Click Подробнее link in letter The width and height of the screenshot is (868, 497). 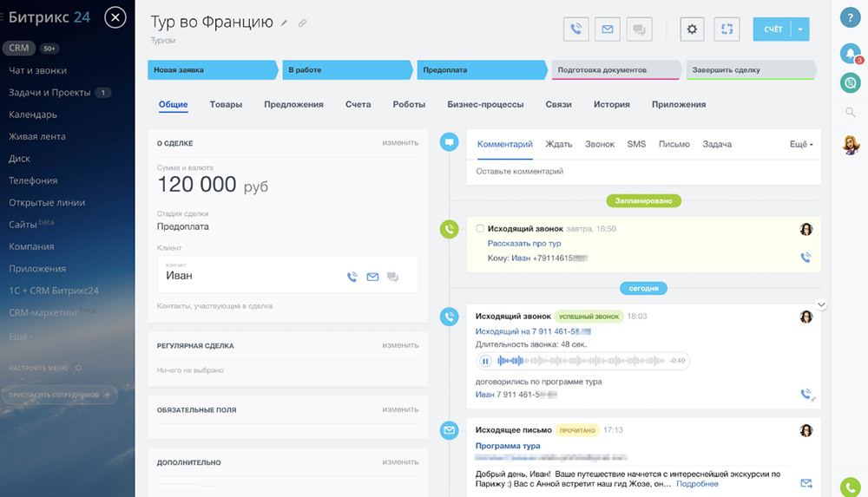697,484
